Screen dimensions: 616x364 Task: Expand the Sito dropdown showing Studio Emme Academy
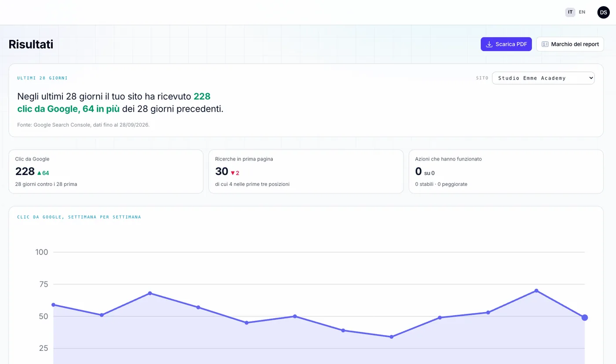[x=543, y=78]
